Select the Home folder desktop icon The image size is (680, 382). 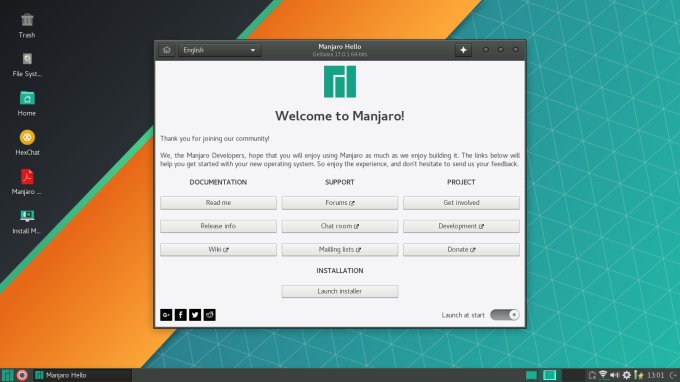(x=27, y=104)
